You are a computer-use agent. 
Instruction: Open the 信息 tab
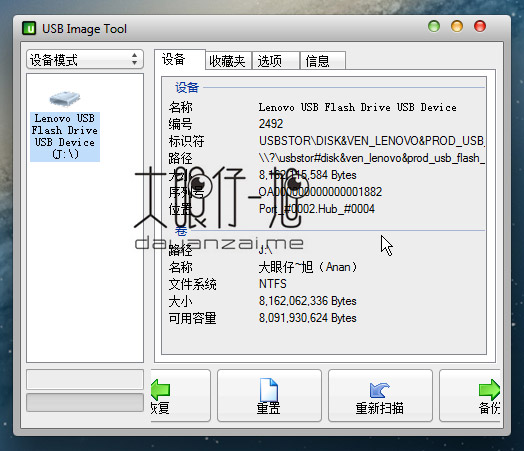click(x=323, y=61)
